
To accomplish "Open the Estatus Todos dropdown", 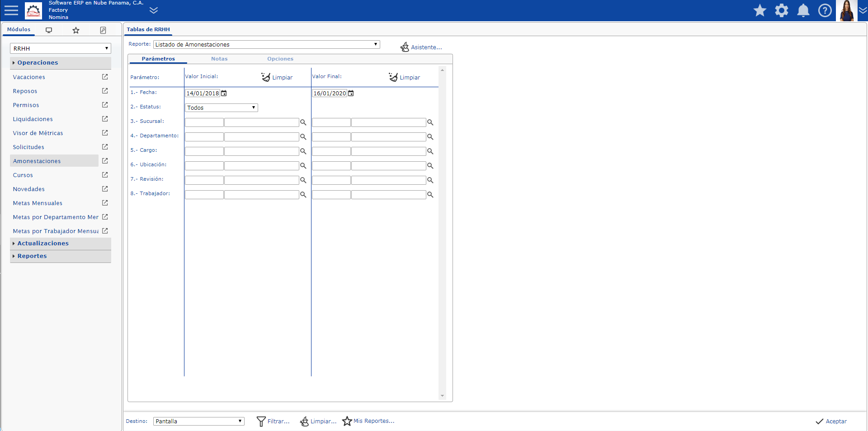I will pyautogui.click(x=222, y=108).
